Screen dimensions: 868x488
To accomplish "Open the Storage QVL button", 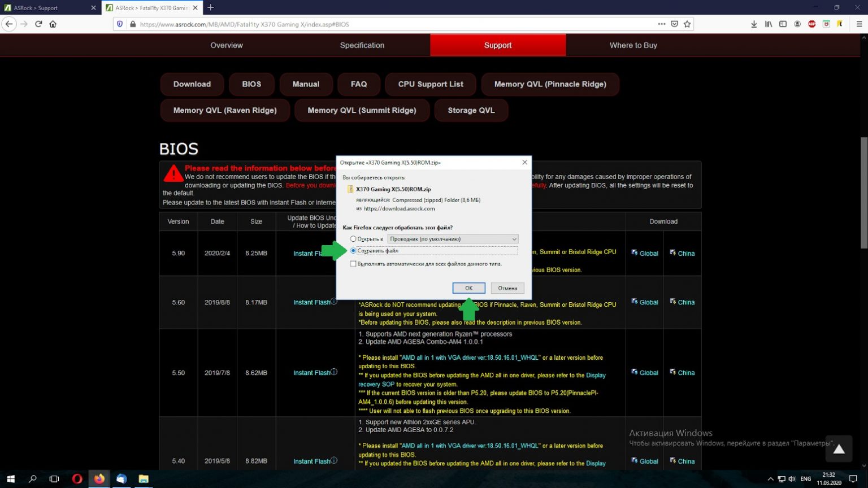I will tap(471, 110).
